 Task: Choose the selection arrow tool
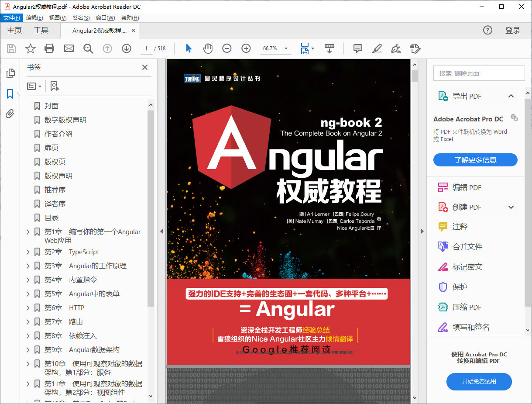coord(189,48)
